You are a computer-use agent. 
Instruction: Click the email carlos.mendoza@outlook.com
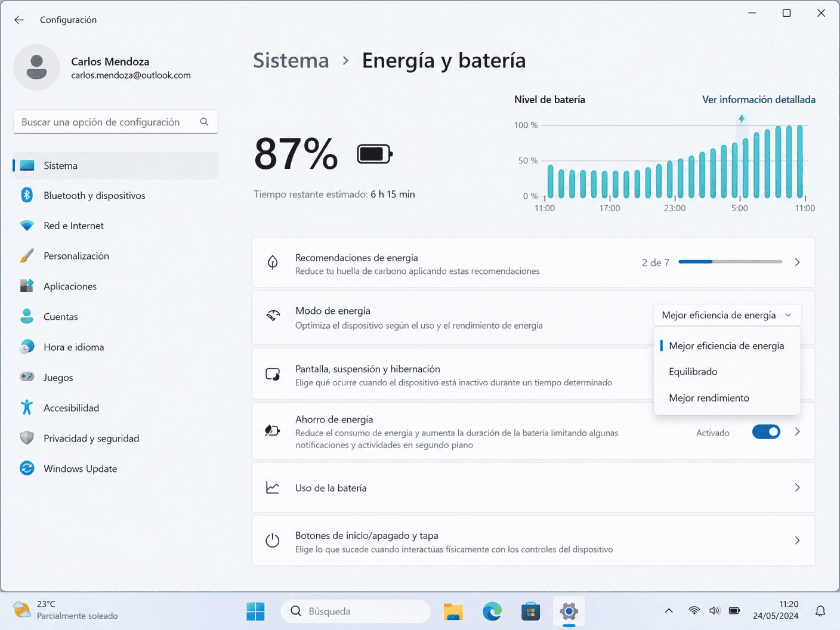(x=131, y=75)
